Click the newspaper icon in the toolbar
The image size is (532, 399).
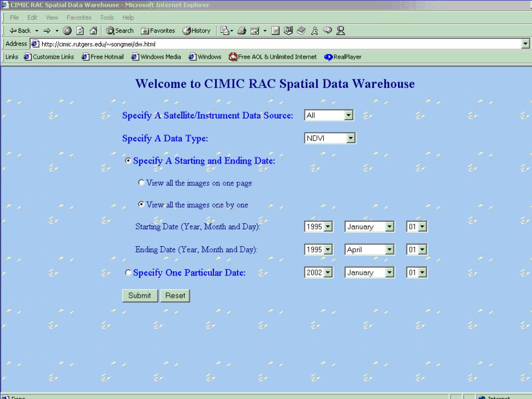(x=288, y=31)
